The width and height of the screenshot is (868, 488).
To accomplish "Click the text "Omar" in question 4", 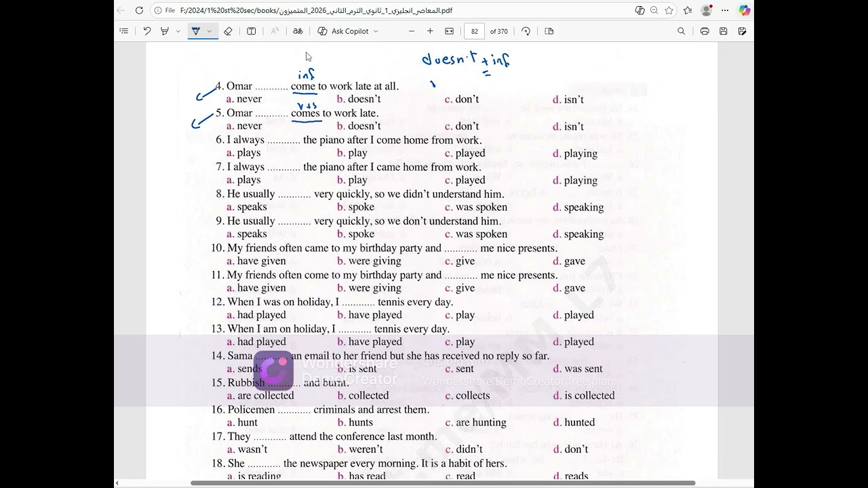I will pos(239,86).
